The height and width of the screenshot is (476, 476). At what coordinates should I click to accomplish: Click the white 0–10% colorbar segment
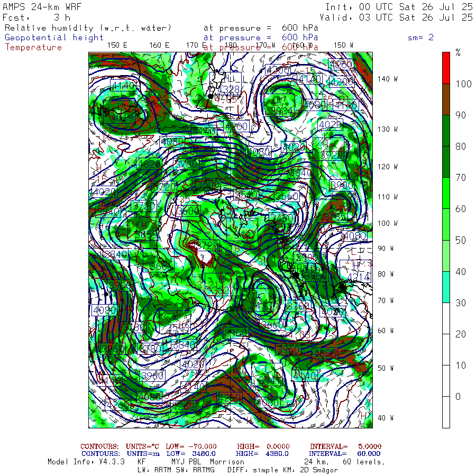pyautogui.click(x=446, y=381)
